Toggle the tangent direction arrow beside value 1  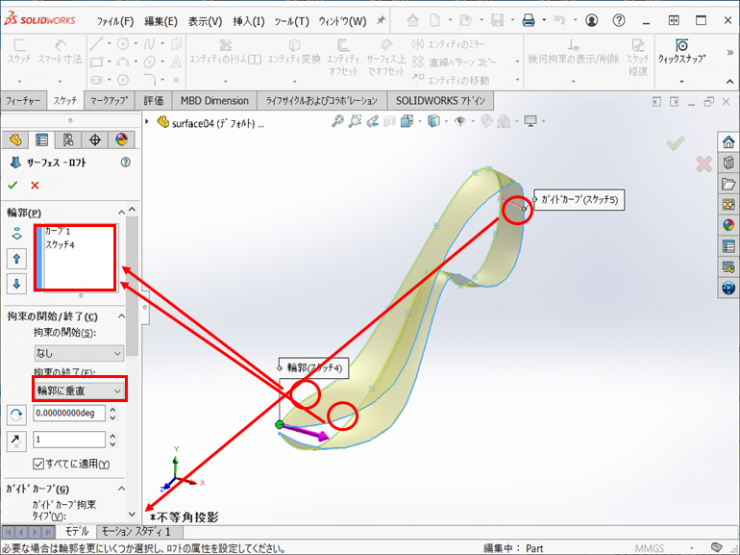click(16, 440)
